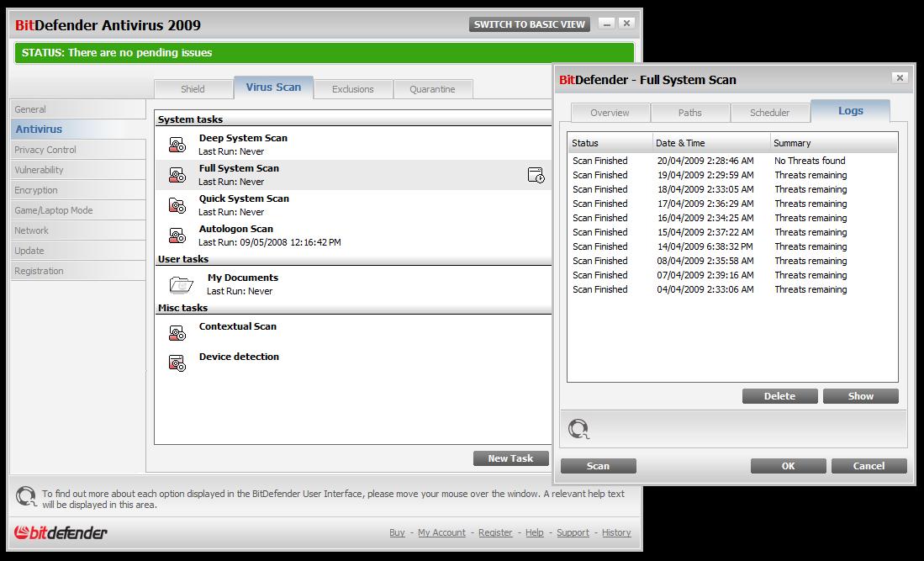Click the help icon in main window footer
Screen dimensions: 924x561
26,497
